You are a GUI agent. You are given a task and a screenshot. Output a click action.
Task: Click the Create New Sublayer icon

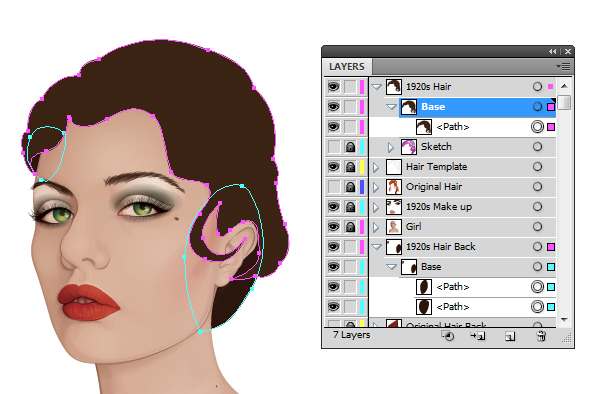pos(477,336)
